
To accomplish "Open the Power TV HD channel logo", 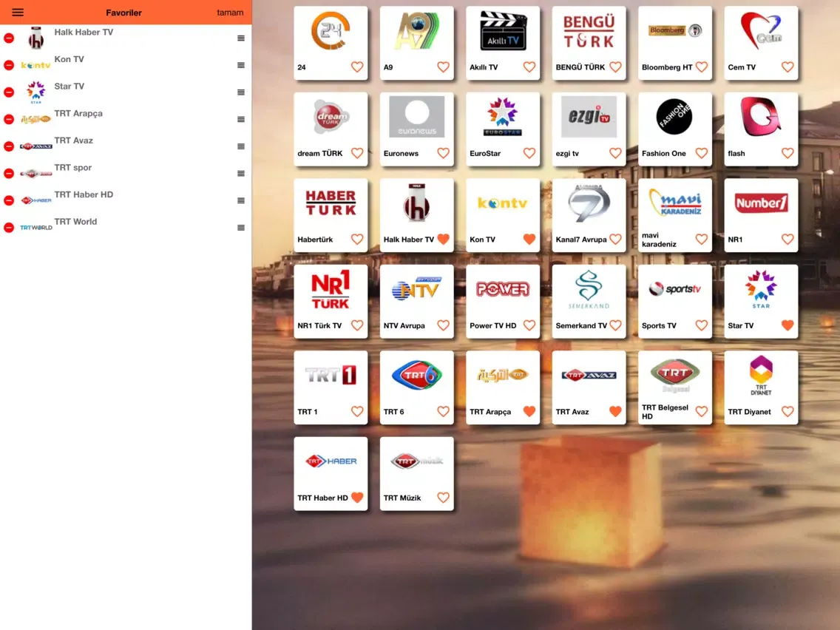I will click(503, 289).
